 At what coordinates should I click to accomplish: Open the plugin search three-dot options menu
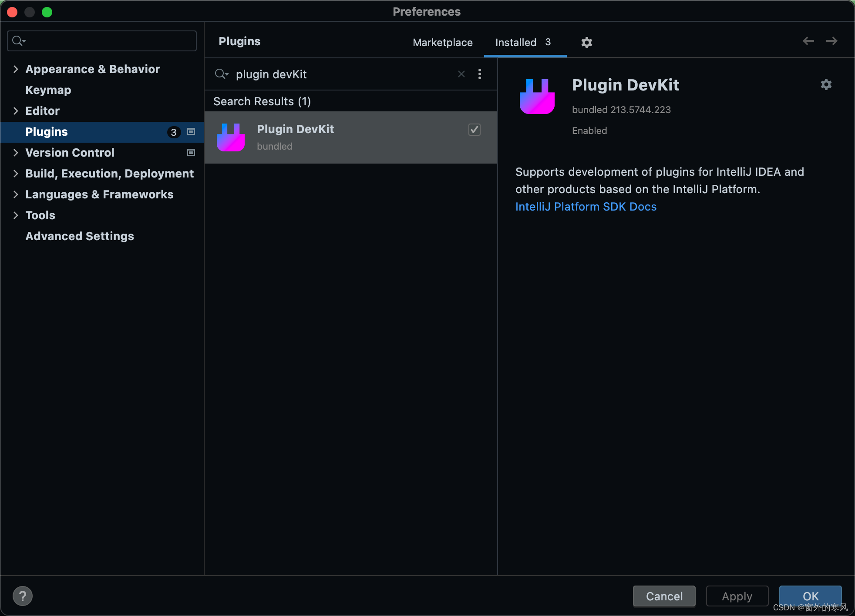[479, 74]
